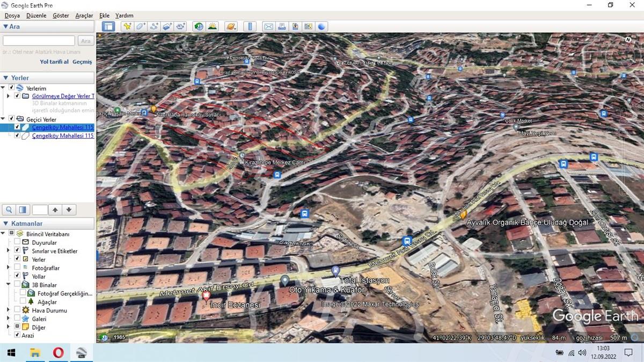Click into the Ara search field

39,41
